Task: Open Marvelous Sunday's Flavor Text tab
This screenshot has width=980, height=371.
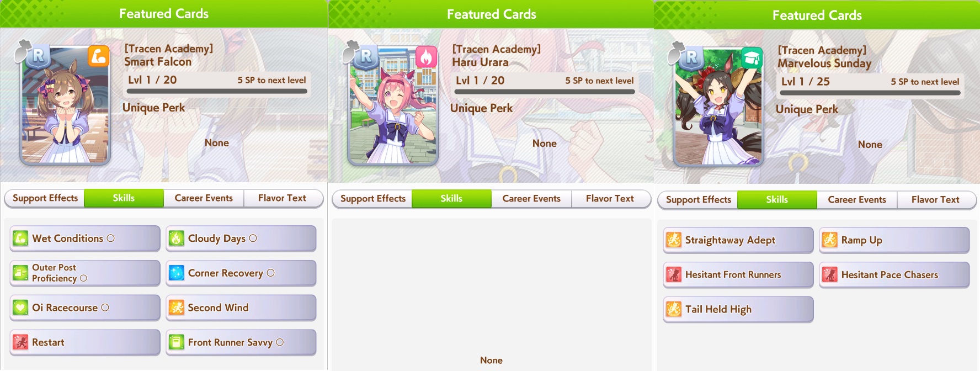Action: [x=936, y=200]
